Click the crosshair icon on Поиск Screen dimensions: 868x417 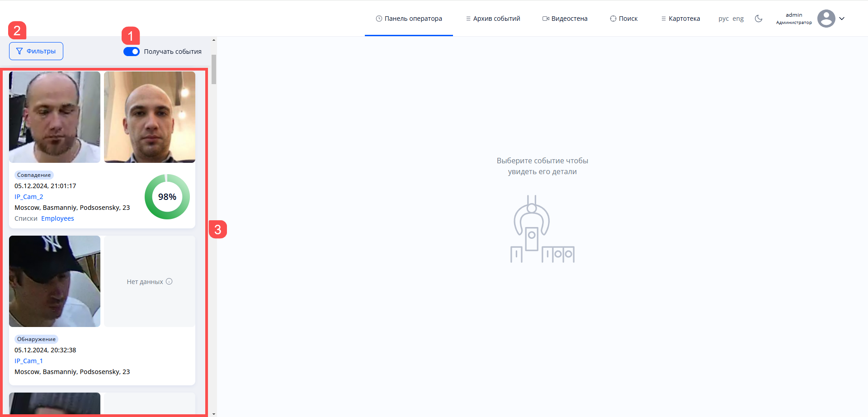click(613, 19)
